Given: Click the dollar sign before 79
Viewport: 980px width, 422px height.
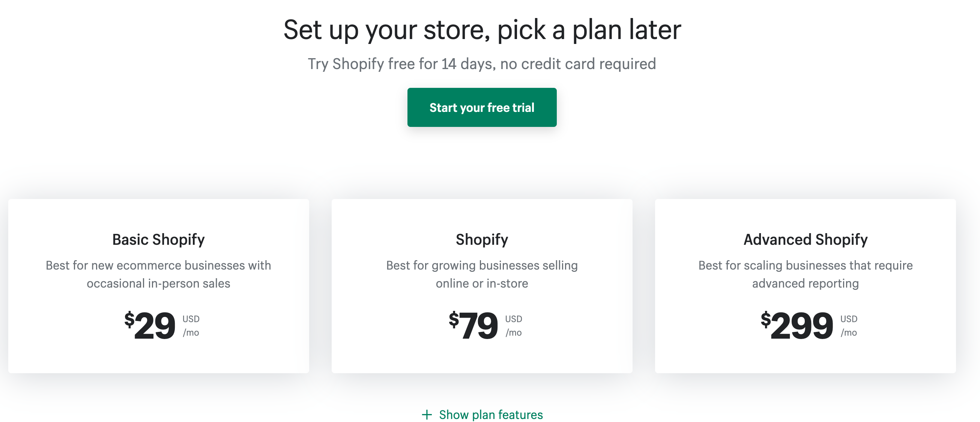Looking at the screenshot, I should (x=454, y=319).
